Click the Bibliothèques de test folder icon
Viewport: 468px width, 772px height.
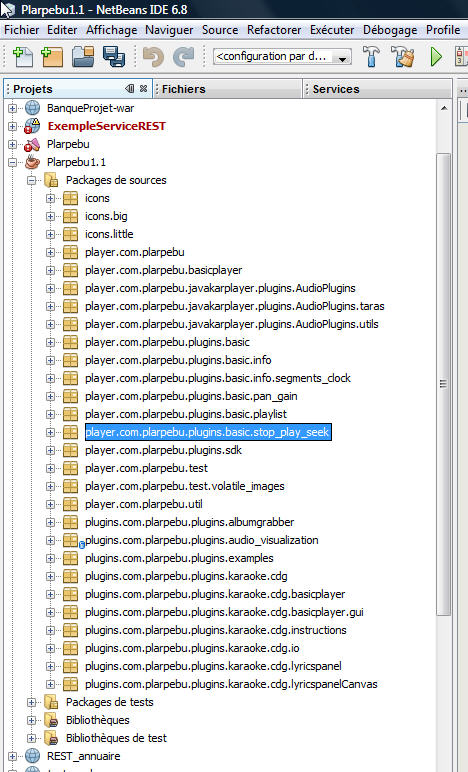[51, 738]
